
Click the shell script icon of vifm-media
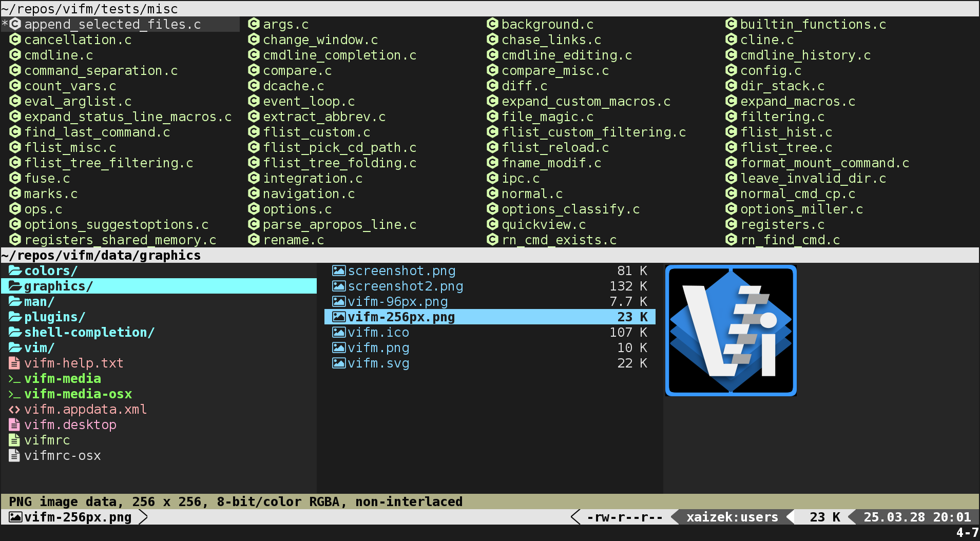(x=14, y=379)
